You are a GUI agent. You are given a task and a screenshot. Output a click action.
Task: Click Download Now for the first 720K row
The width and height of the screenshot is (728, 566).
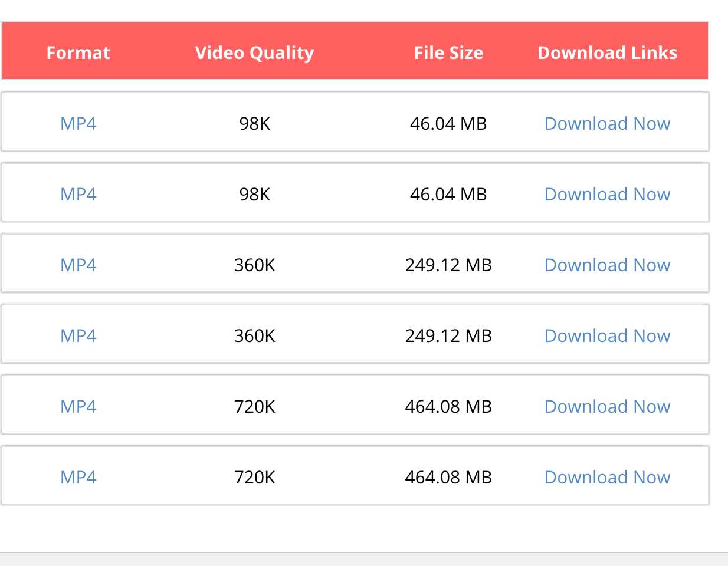click(607, 407)
